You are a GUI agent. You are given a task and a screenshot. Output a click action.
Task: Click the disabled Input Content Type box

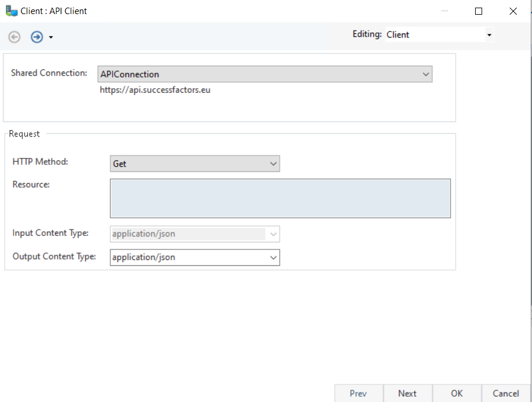(188, 234)
